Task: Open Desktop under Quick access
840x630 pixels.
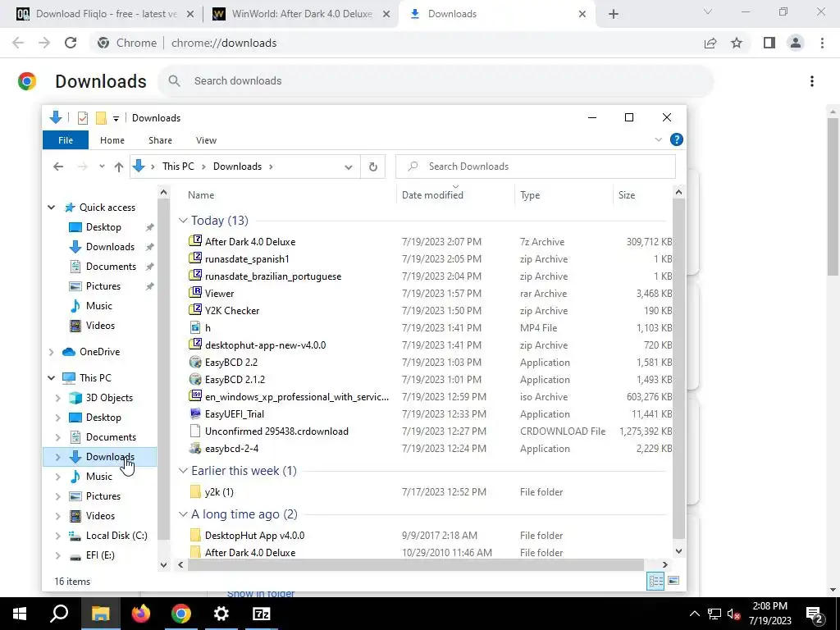Action: (x=103, y=227)
